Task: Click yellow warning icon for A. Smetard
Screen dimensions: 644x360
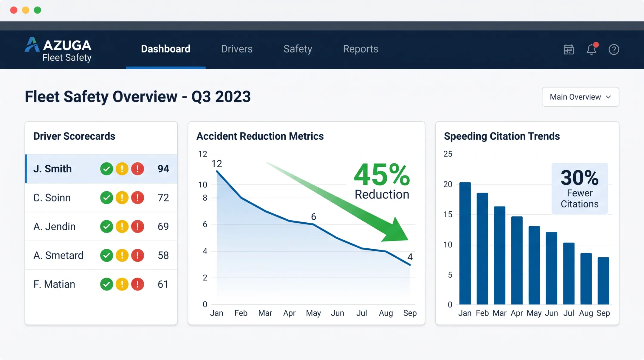Action: [x=122, y=255]
